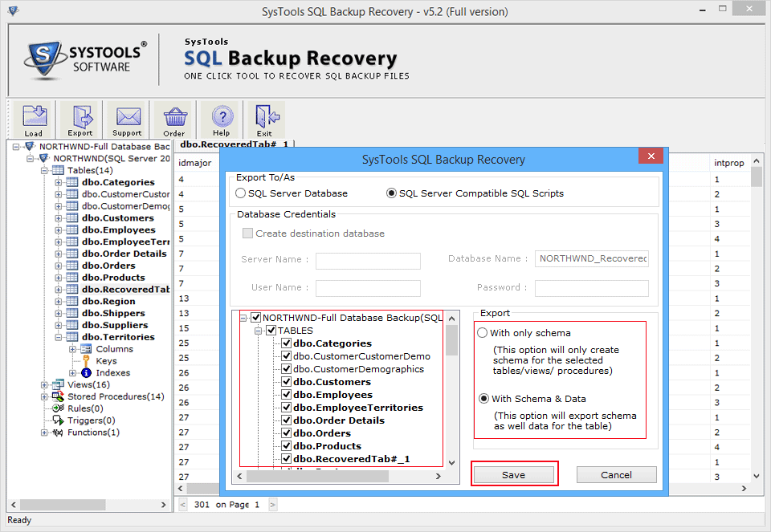Click the Exit door icon
Viewport: 771px width, 532px height.
coord(266,116)
